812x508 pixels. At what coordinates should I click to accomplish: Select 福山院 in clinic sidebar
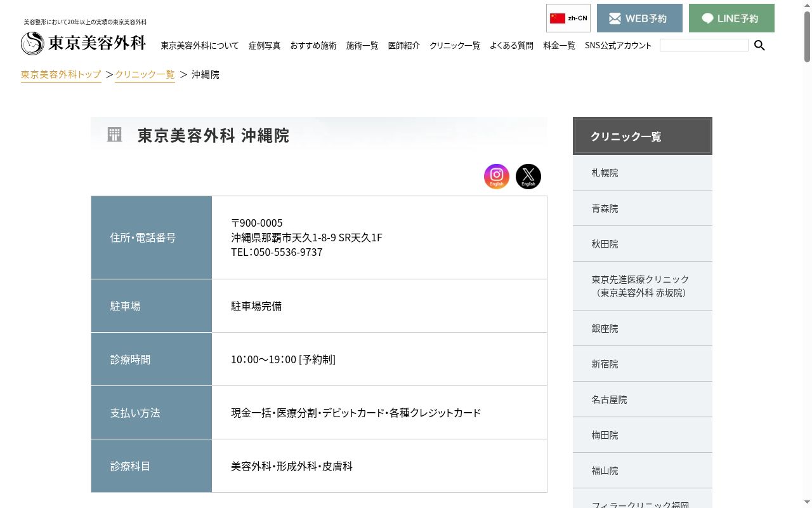(x=643, y=471)
